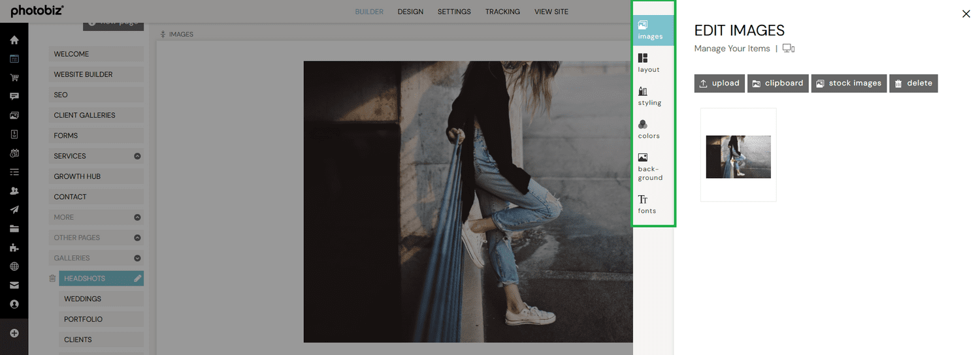Open the shopping cart icon in sidebar
980x355 pixels.
[x=14, y=78]
